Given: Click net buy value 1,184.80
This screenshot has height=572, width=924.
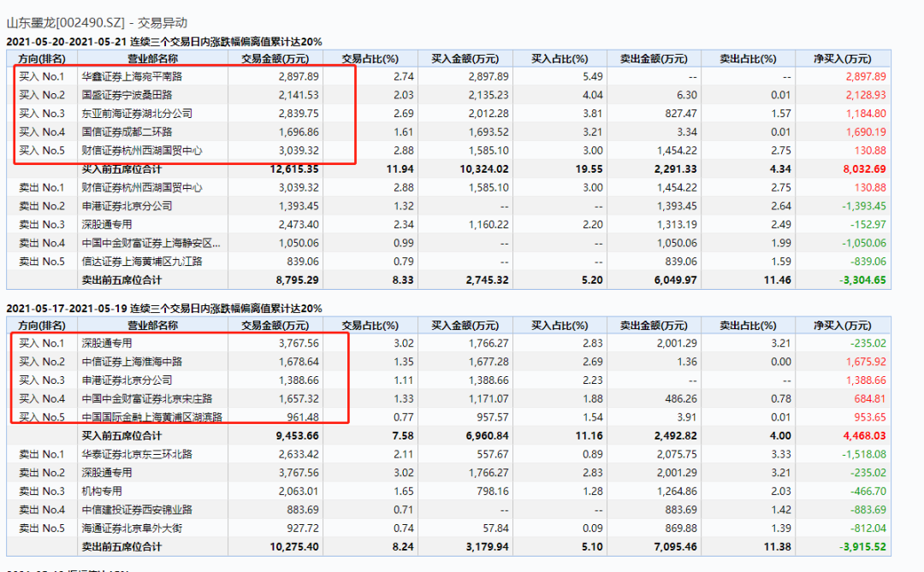Looking at the screenshot, I should 866,114.
